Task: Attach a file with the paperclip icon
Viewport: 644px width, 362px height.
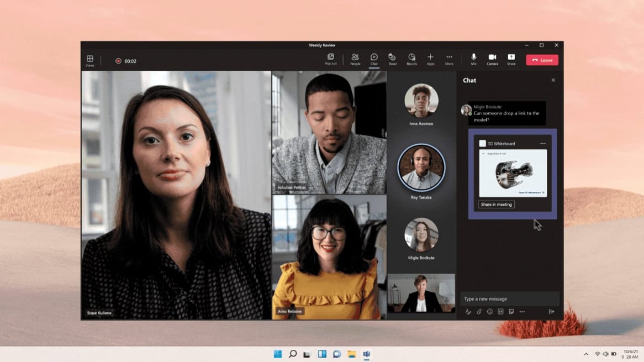Action: click(x=478, y=312)
